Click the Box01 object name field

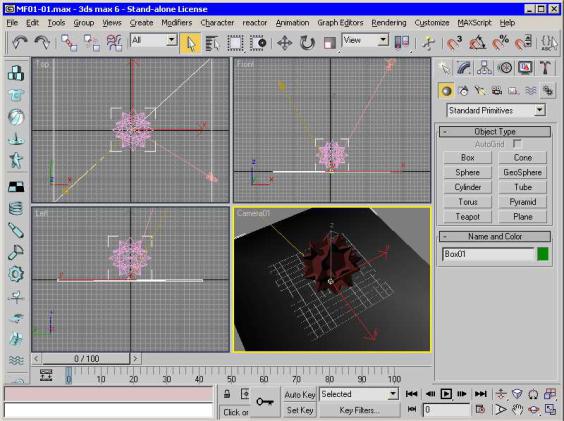(487, 254)
